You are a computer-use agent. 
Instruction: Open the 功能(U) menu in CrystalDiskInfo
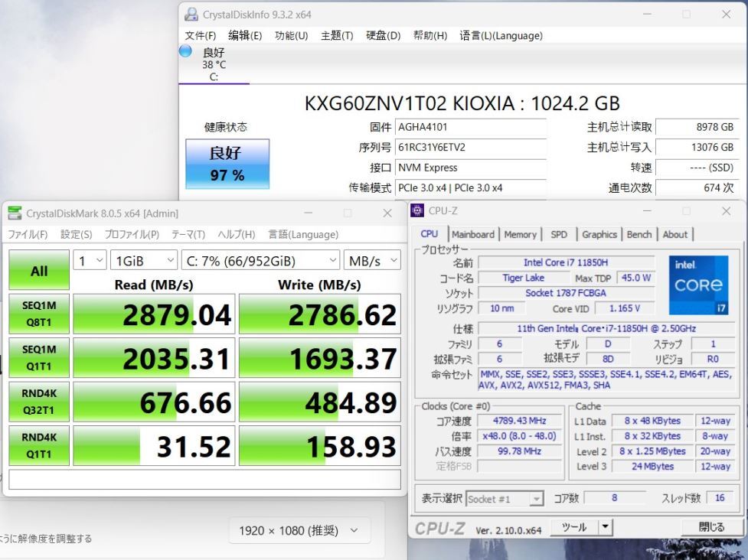tap(292, 36)
